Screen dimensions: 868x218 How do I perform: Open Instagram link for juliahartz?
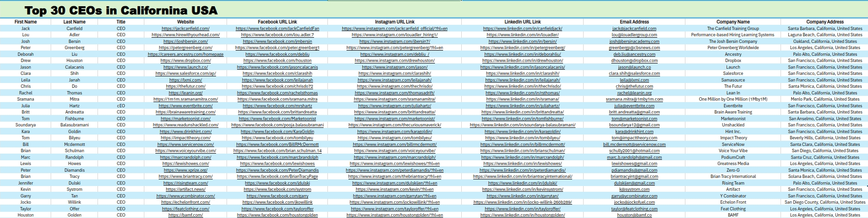(394, 106)
